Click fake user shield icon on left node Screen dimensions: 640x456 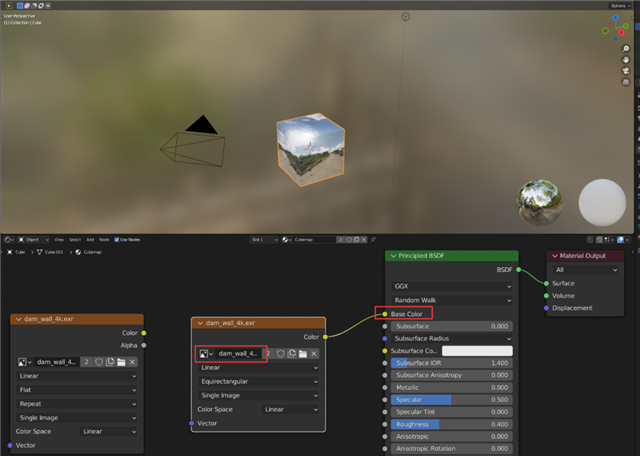pos(98,361)
